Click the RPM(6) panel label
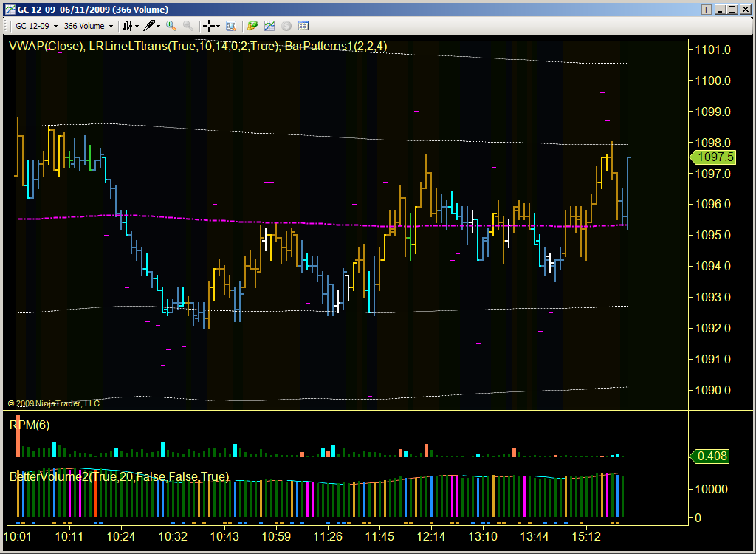Viewport: 756px width, 554px height. [x=30, y=425]
